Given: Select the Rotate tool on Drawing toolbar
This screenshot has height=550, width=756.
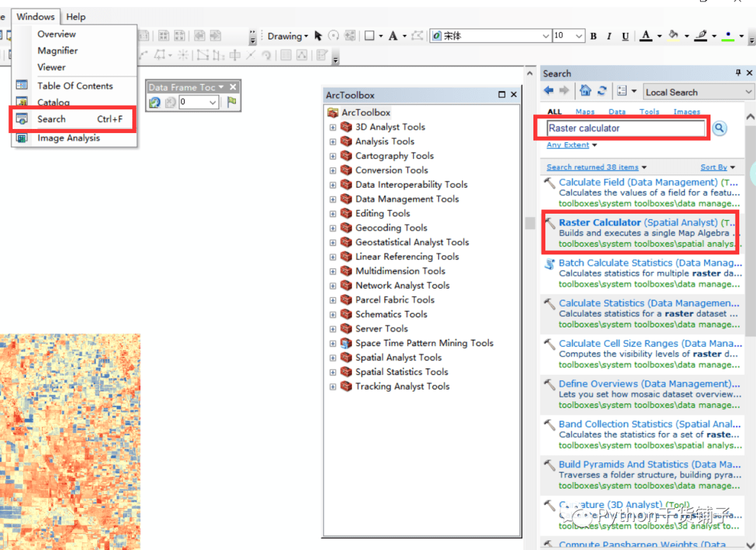Looking at the screenshot, I should tap(334, 35).
